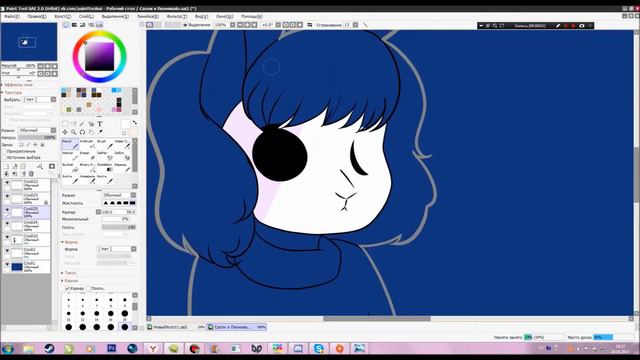Pick the Move tool icon
The image size is (640, 360).
pos(65,132)
